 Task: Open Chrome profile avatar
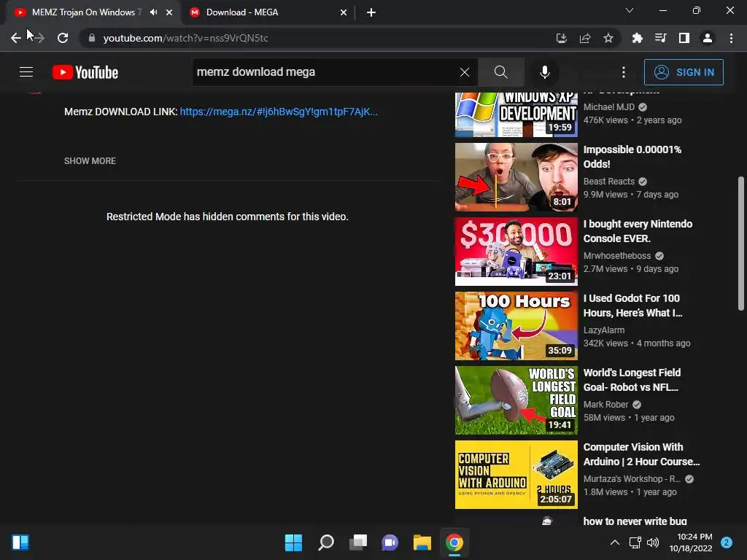[x=708, y=38]
